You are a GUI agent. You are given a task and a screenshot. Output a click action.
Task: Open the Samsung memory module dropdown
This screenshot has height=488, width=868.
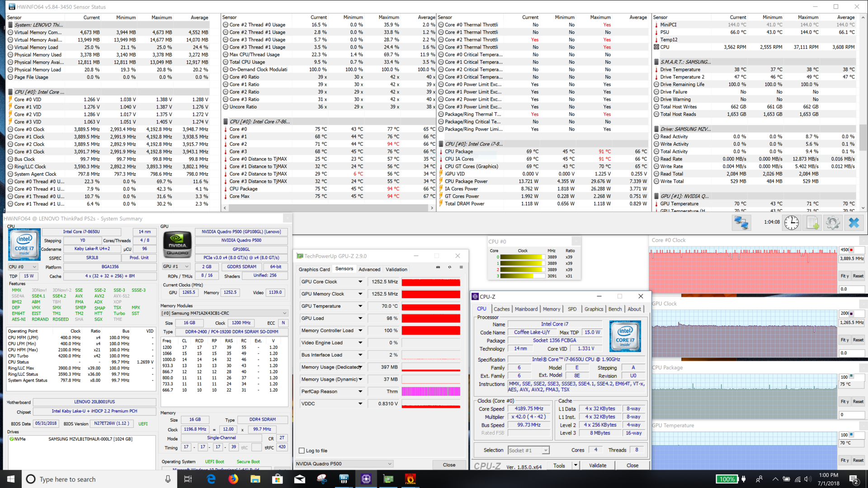tap(224, 313)
